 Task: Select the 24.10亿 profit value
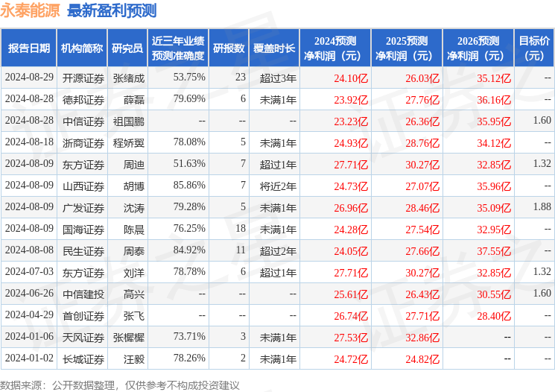pos(351,78)
